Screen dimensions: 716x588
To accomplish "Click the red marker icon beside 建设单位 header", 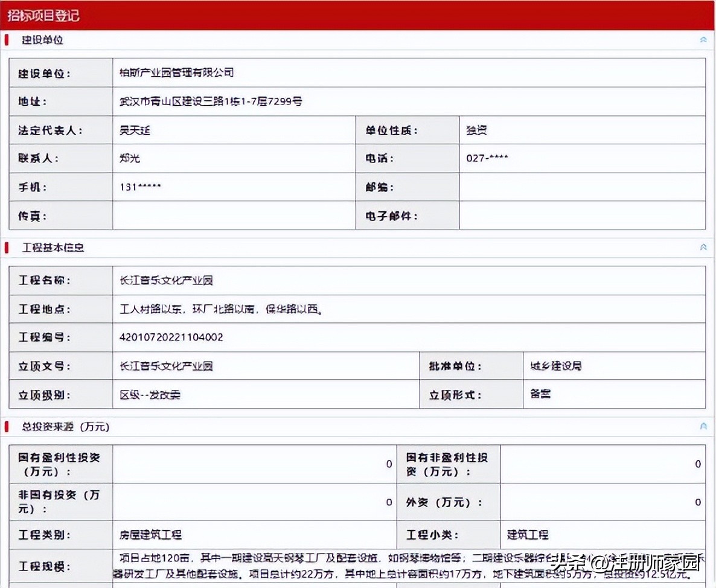I will click(7, 40).
